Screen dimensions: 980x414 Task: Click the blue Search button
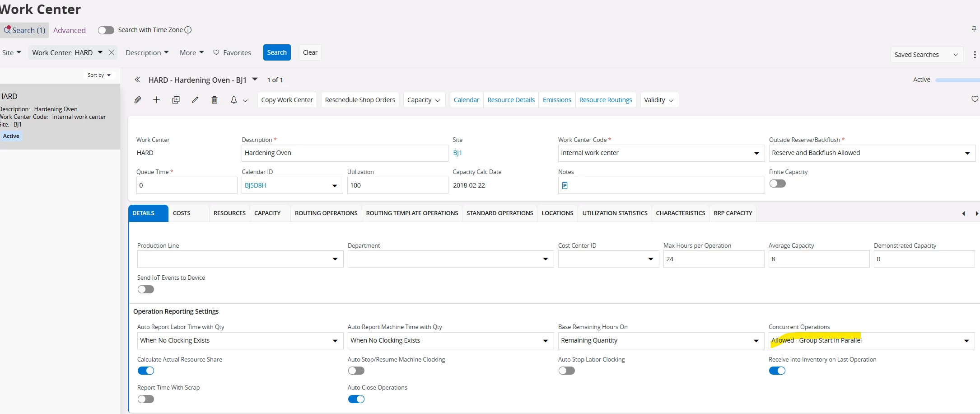[x=277, y=52]
